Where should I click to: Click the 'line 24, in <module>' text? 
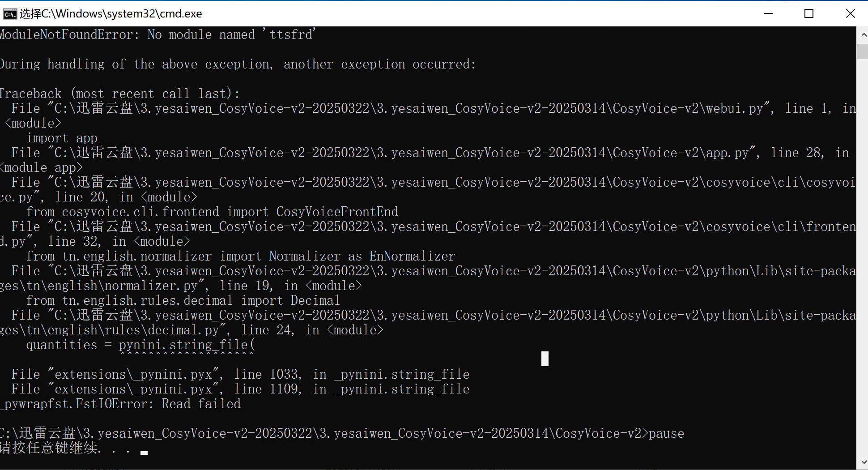(x=312, y=330)
